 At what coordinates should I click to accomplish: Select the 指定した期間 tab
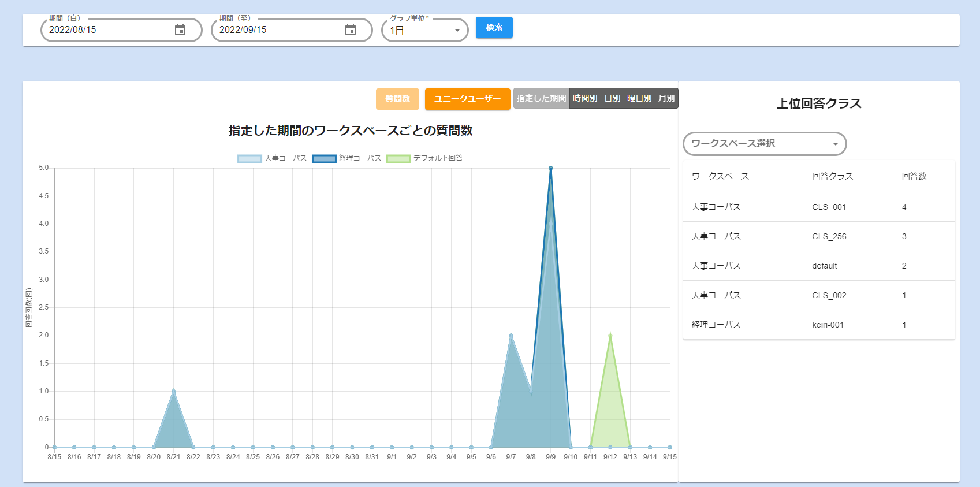click(541, 99)
